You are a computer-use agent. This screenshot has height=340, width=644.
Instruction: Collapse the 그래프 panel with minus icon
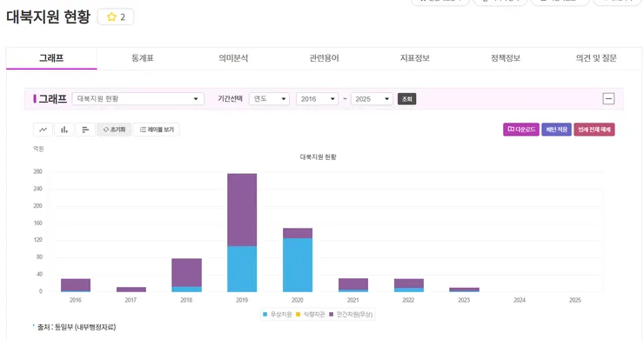(x=608, y=98)
